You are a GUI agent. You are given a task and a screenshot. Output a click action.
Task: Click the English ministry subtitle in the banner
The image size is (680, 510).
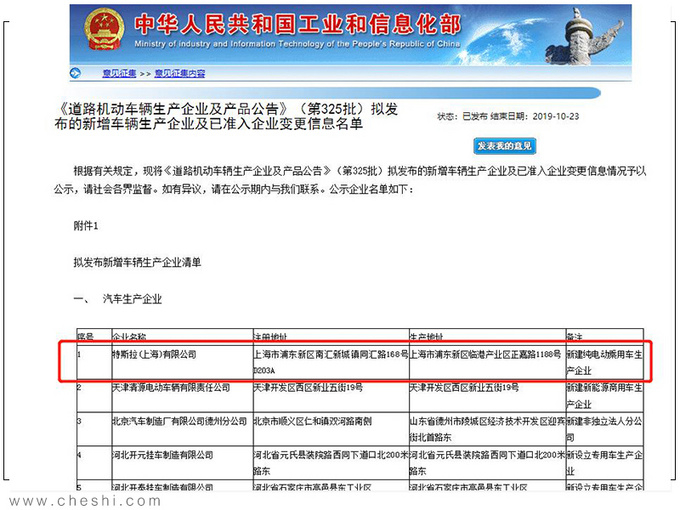[x=297, y=44]
